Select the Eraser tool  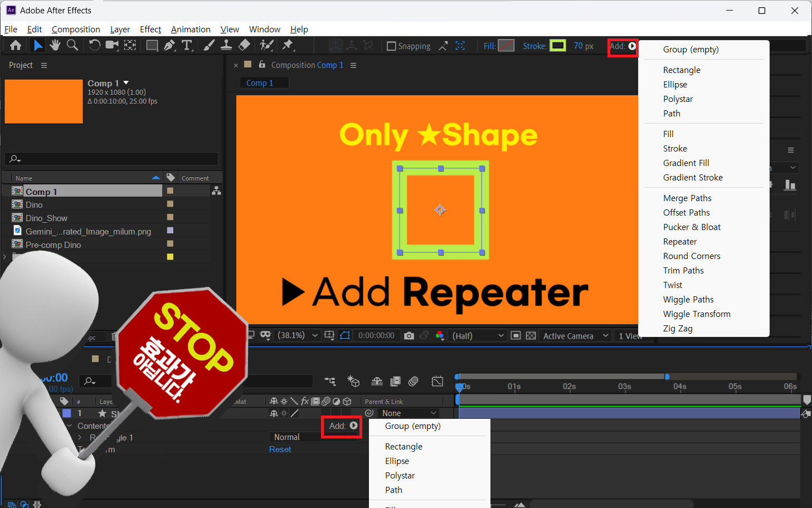pyautogui.click(x=244, y=46)
